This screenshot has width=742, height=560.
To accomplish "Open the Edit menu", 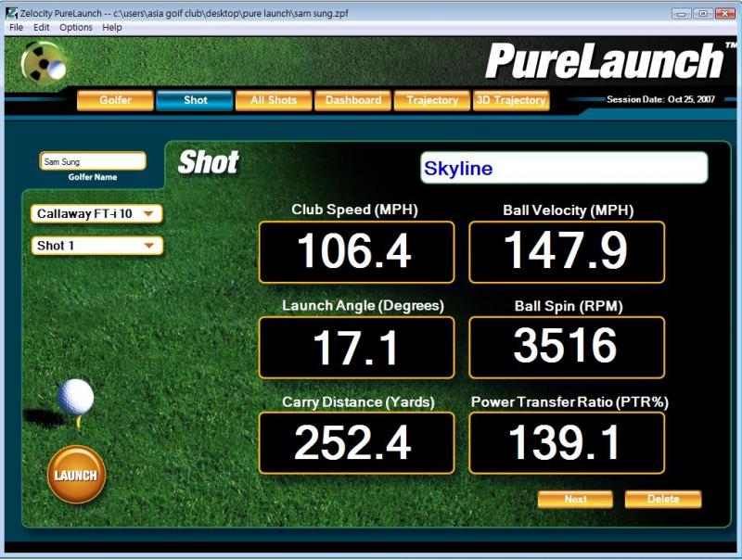I will 42,28.
